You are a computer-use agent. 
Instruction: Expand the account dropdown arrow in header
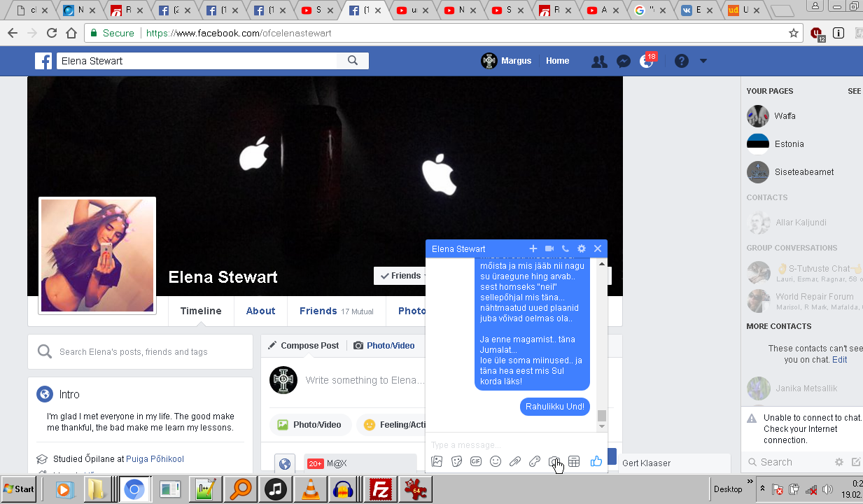703,61
